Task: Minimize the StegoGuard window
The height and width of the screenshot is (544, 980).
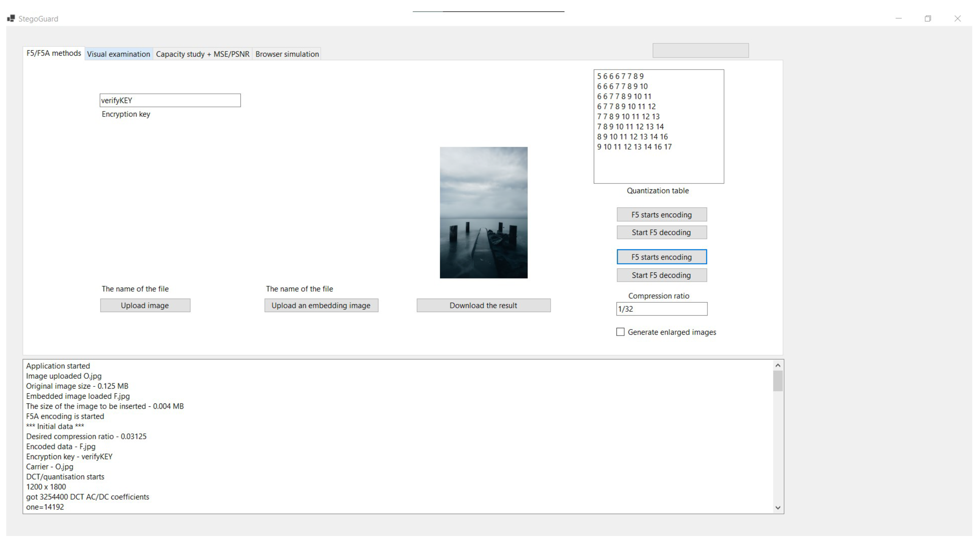Action: [x=899, y=18]
